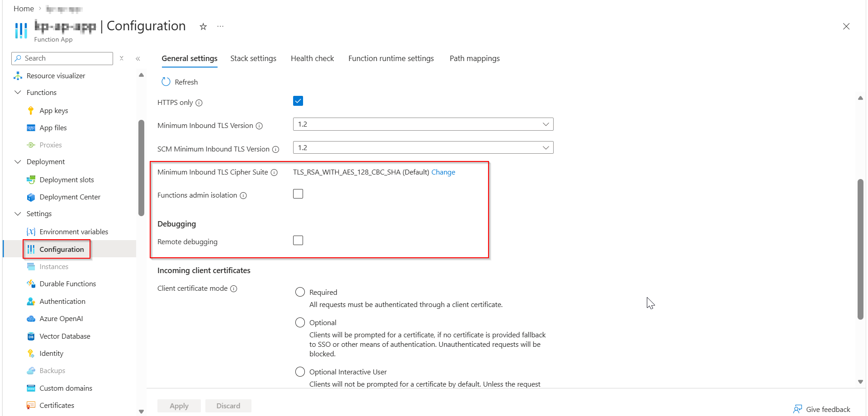Select Required client certificate mode
The width and height of the screenshot is (868, 416).
pyautogui.click(x=300, y=292)
